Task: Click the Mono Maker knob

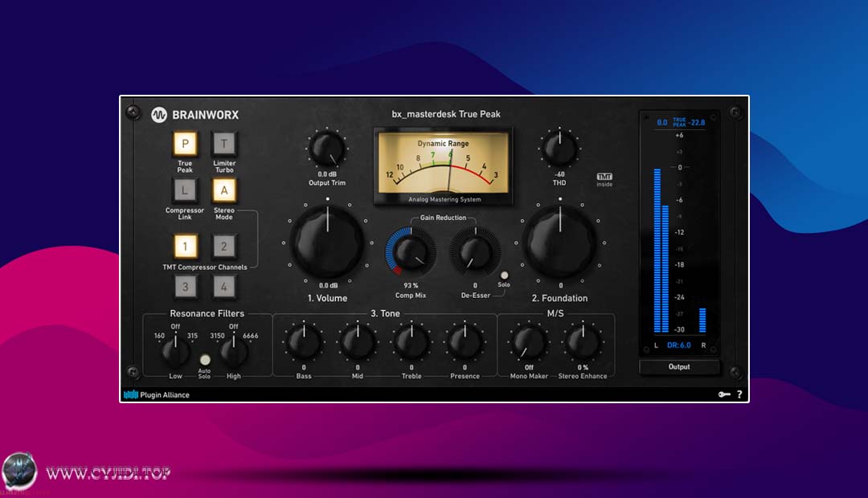Action: click(529, 341)
